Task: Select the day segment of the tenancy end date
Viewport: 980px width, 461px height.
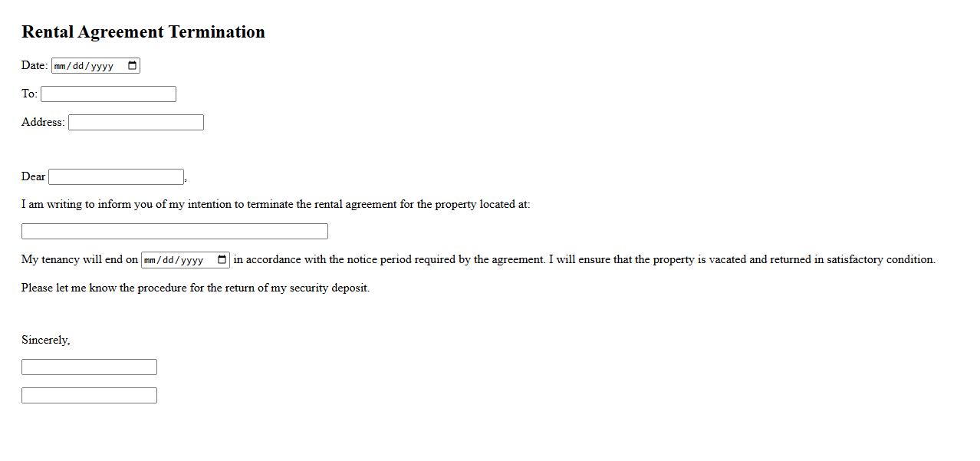Action: coord(169,260)
